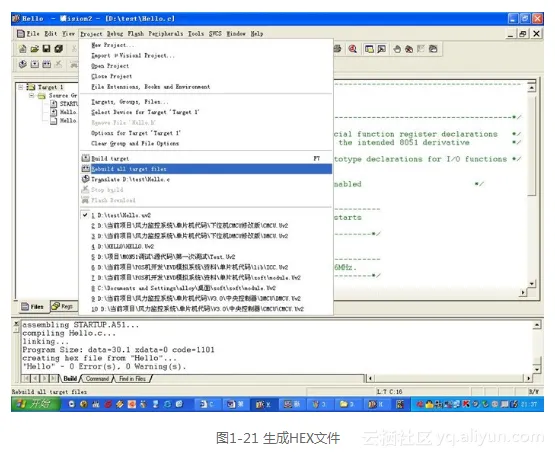Switch to the Command output tab
The width and height of the screenshot is (555, 457).
97,379
